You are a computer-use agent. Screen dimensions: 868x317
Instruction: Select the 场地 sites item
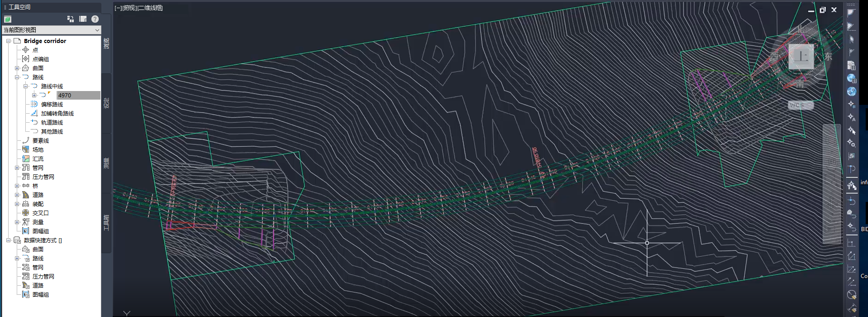pyautogui.click(x=38, y=149)
